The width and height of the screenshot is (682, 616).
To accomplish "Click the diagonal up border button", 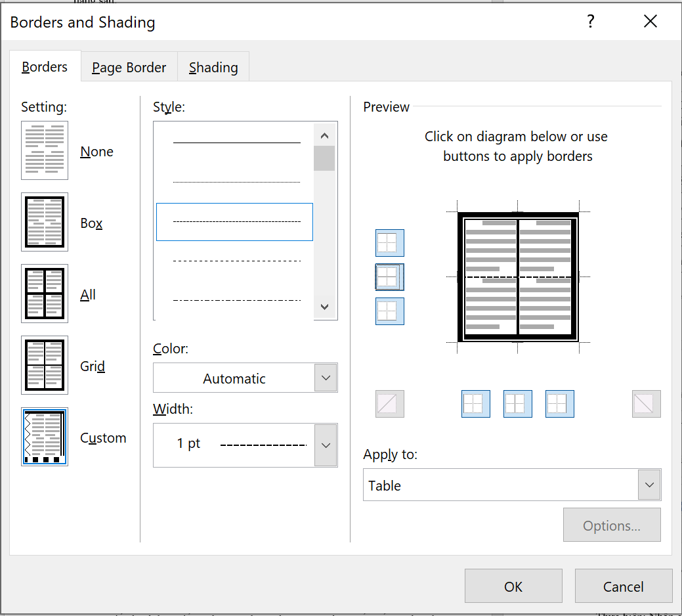I will click(x=390, y=404).
